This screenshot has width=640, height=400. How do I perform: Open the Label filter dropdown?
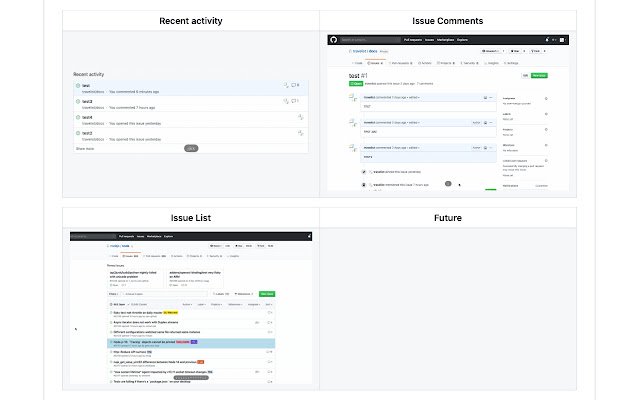[202, 304]
